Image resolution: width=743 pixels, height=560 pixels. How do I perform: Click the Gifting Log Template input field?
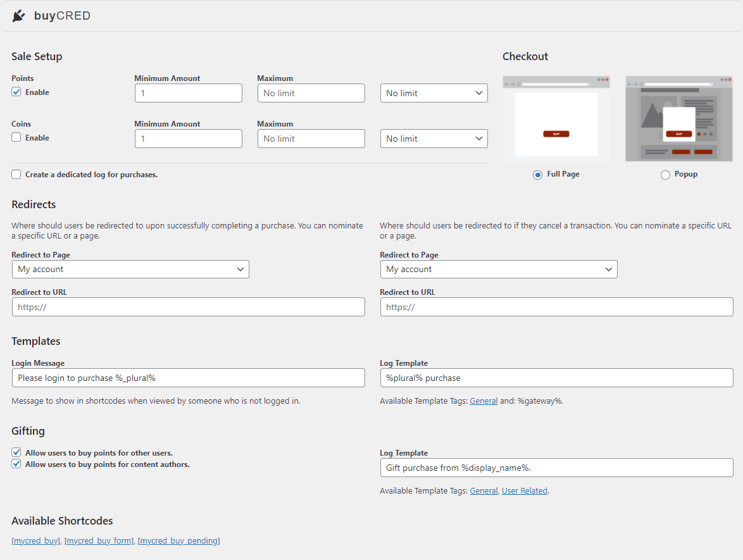pyautogui.click(x=556, y=468)
